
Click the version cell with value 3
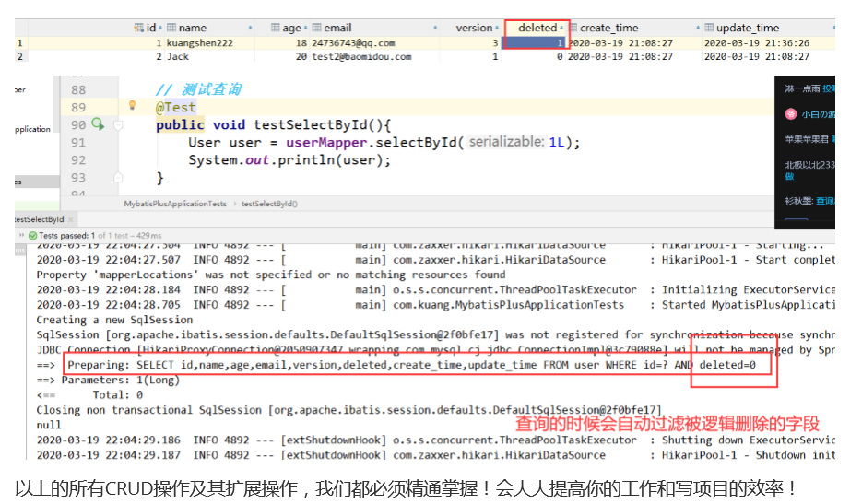click(495, 43)
